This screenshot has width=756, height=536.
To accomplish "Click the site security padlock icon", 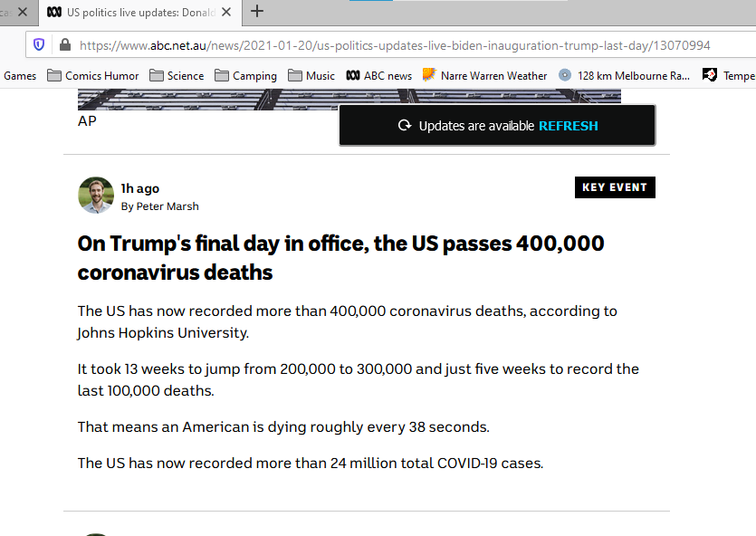I will [64, 45].
